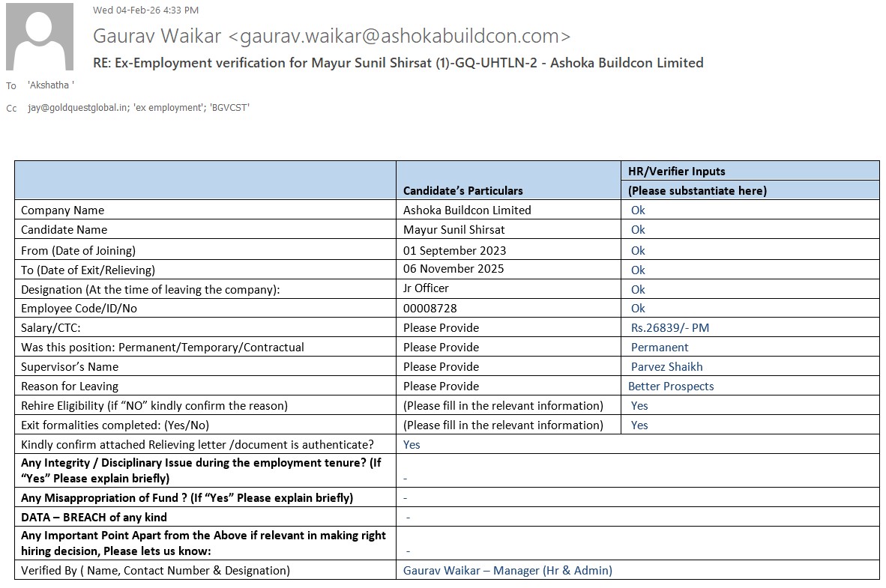This screenshot has height=588, width=886.
Task: Click relevant information text in Exit formalities row
Action: pyautogui.click(x=503, y=425)
